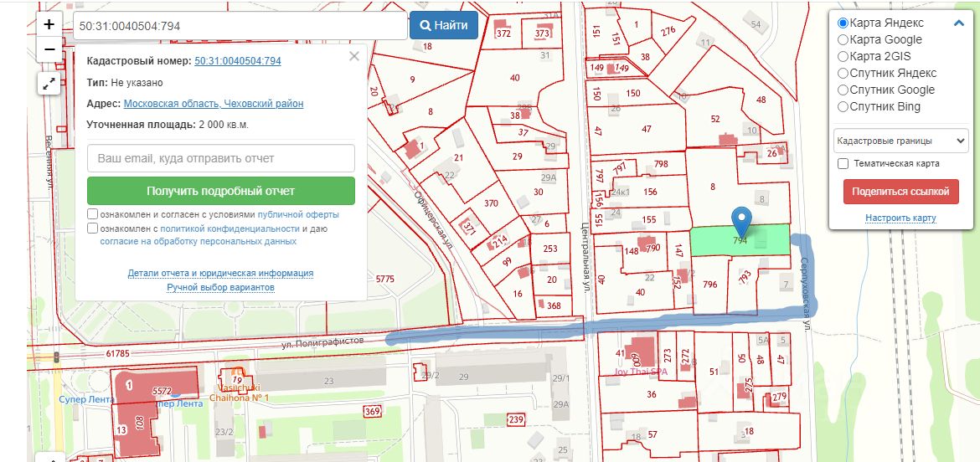This screenshot has height=462, width=980.
Task: Collapse the map layers panel chevron
Action: click(x=959, y=23)
